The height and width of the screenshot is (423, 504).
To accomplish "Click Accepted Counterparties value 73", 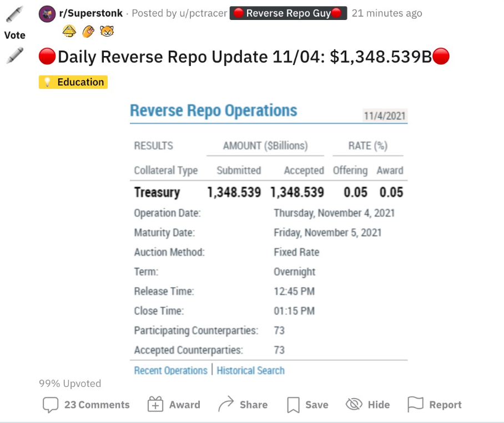I will click(x=279, y=350).
